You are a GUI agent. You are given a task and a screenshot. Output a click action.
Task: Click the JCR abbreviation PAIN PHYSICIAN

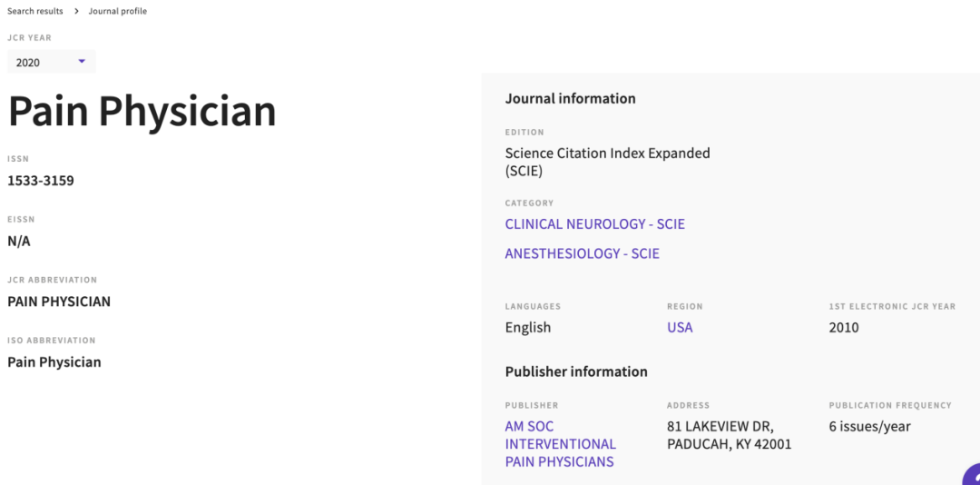tap(59, 302)
